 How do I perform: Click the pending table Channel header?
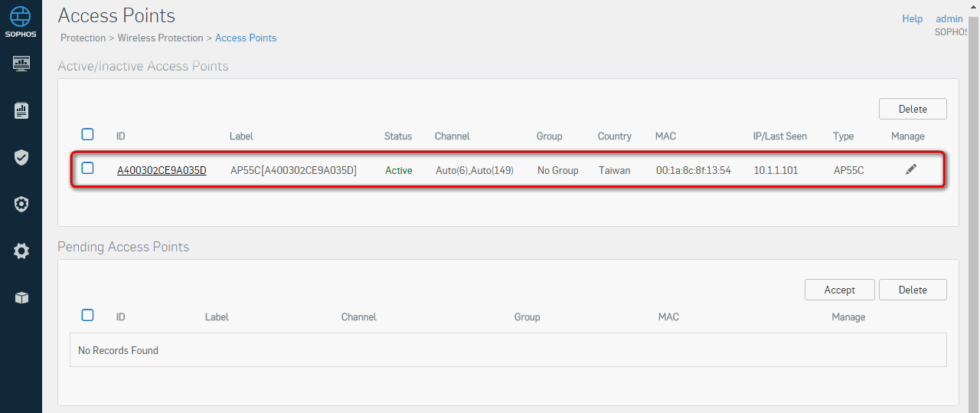[359, 317]
